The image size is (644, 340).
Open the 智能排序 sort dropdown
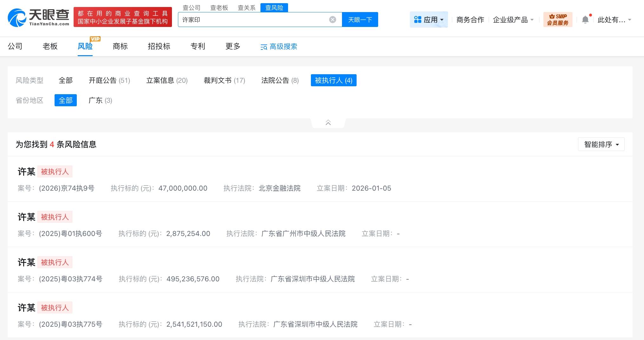(601, 144)
